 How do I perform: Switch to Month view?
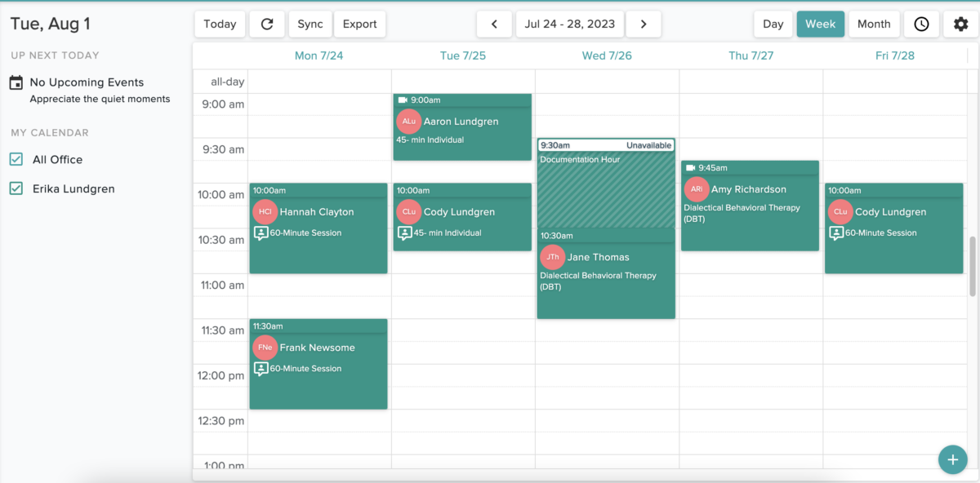[x=873, y=24]
